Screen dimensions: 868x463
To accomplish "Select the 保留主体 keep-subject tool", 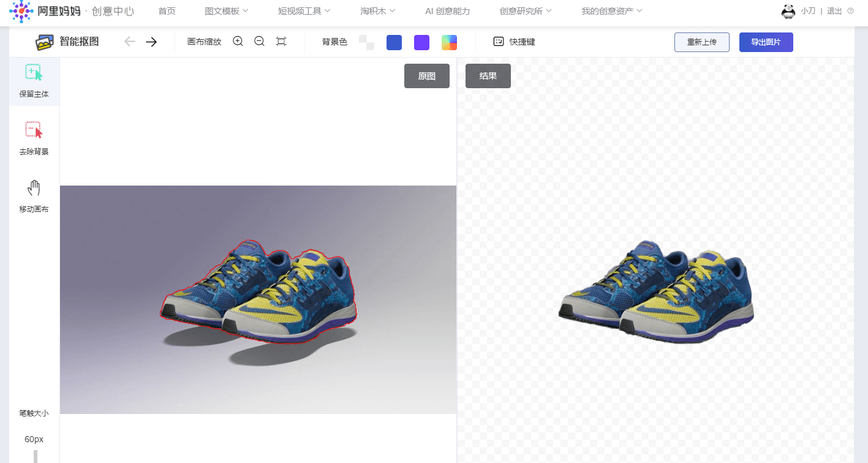I will [34, 81].
